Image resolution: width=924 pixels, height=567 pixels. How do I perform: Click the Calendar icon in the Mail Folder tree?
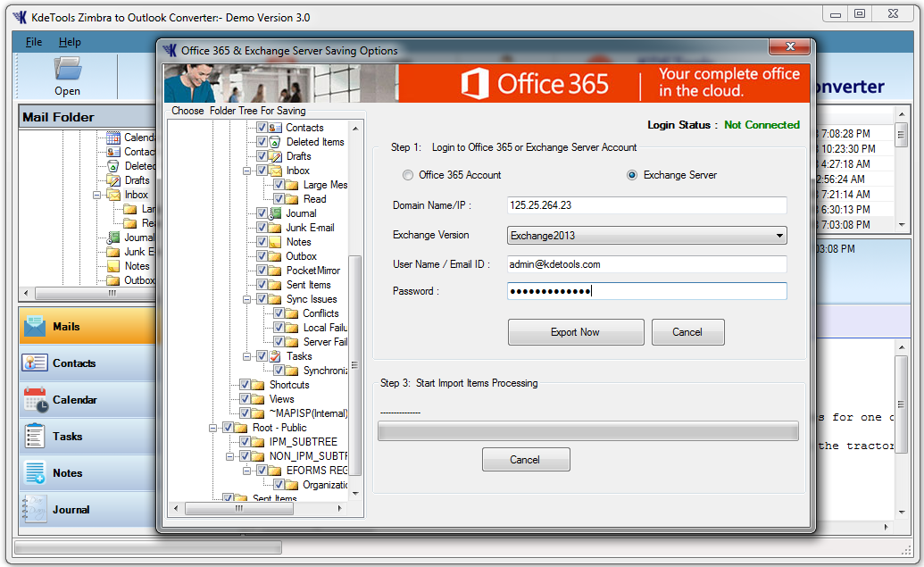pyautogui.click(x=113, y=138)
